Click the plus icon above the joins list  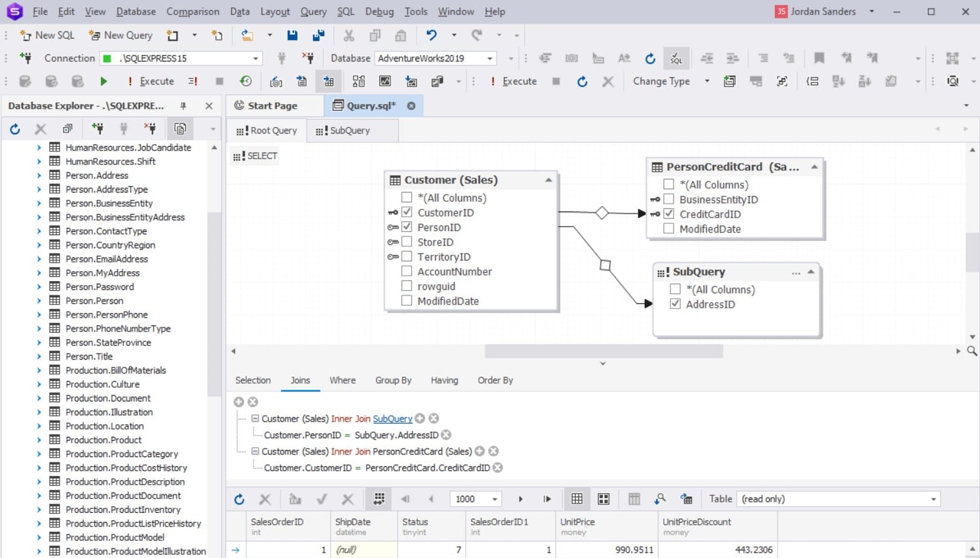238,402
